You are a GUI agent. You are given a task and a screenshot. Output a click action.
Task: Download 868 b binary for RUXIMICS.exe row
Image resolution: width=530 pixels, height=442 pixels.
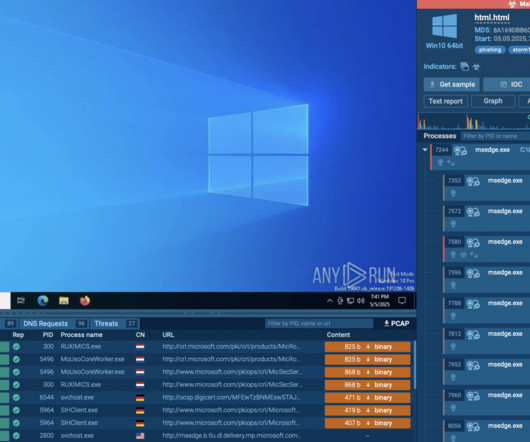pyautogui.click(x=367, y=385)
